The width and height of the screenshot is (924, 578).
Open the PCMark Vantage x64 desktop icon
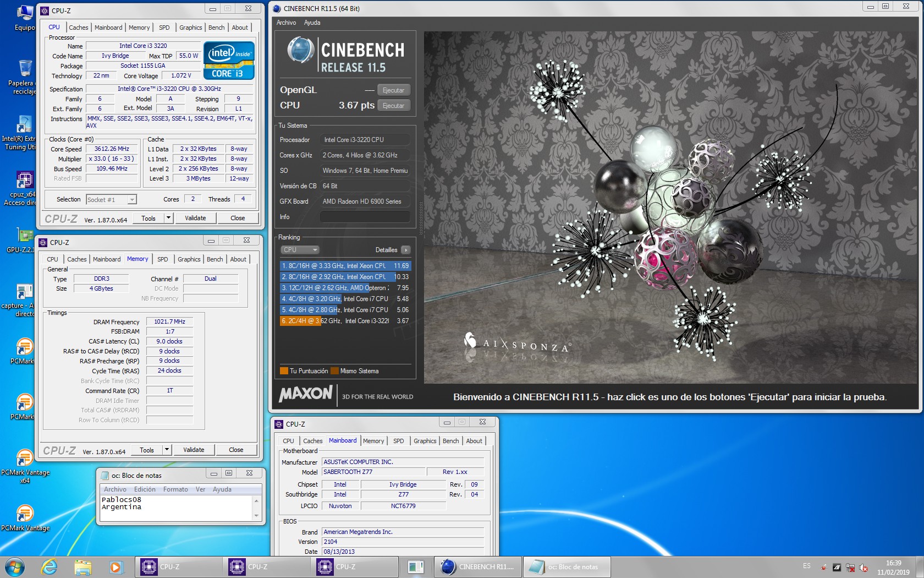[x=25, y=466]
